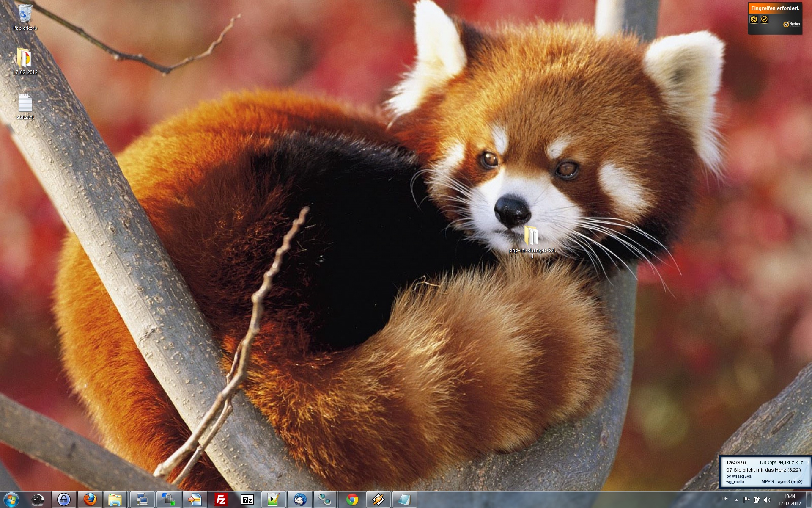Open KeePass lock icon in taskbar
The width and height of the screenshot is (812, 508).
pyautogui.click(x=64, y=500)
